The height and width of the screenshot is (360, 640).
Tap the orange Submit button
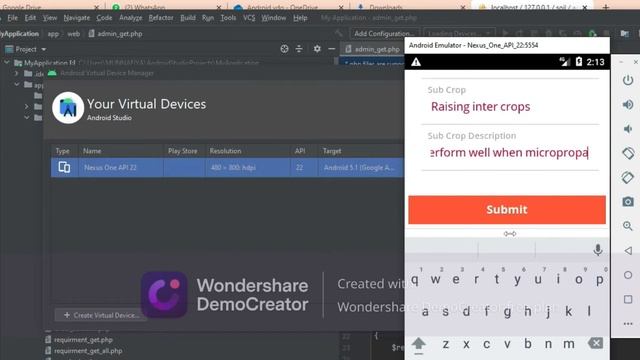[x=507, y=210]
